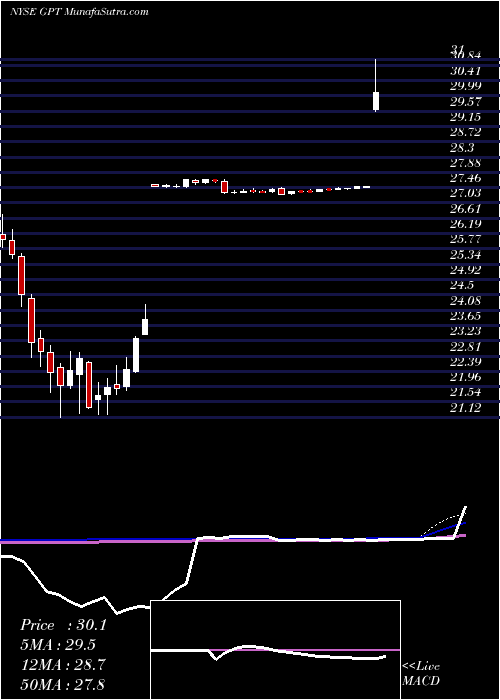Click the 28.3 price axis label
This screenshot has width=500, height=700.
[x=462, y=147]
